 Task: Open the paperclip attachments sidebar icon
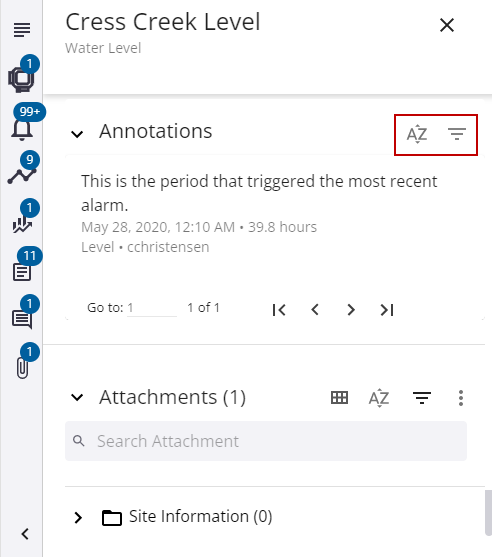point(22,368)
